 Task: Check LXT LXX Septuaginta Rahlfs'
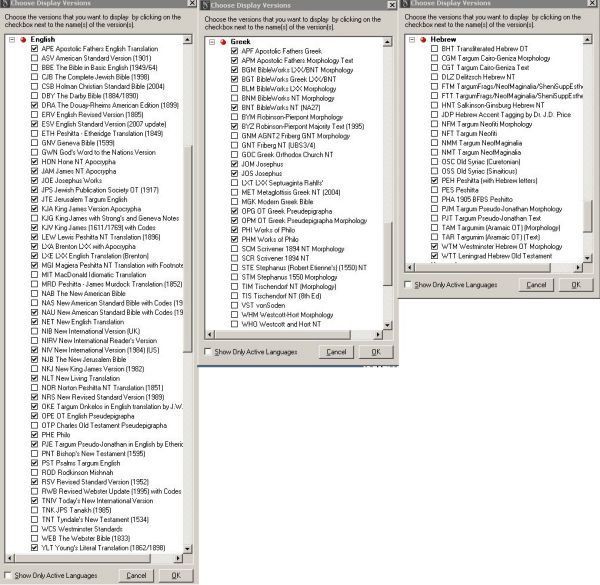[x=235, y=183]
